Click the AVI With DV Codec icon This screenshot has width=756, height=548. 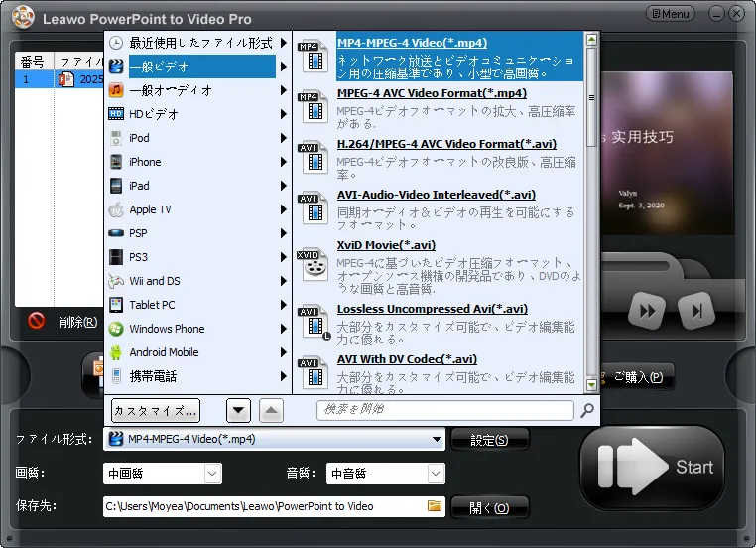[313, 373]
